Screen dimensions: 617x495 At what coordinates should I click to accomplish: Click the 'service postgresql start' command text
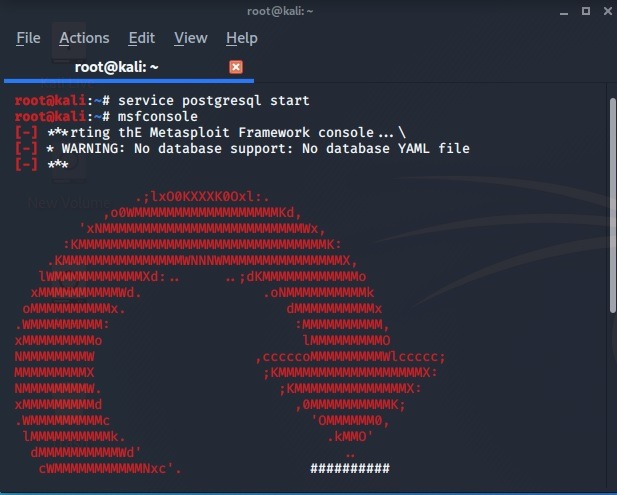(x=214, y=101)
